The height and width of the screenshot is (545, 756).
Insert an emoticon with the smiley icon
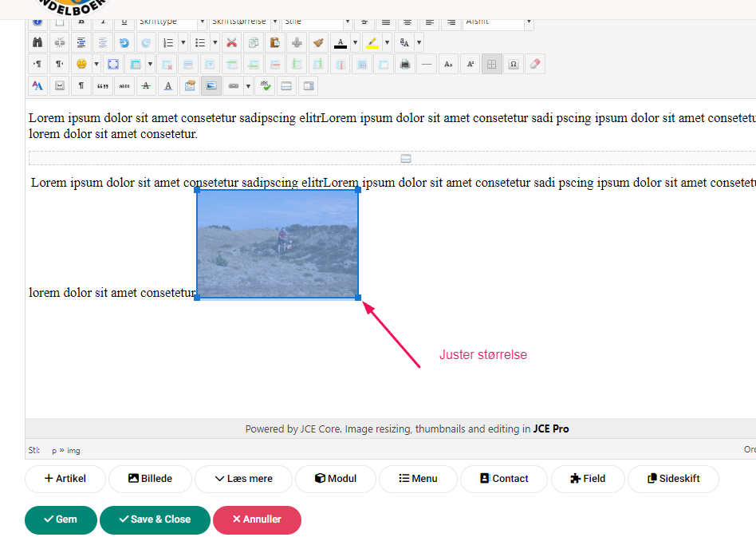point(81,64)
